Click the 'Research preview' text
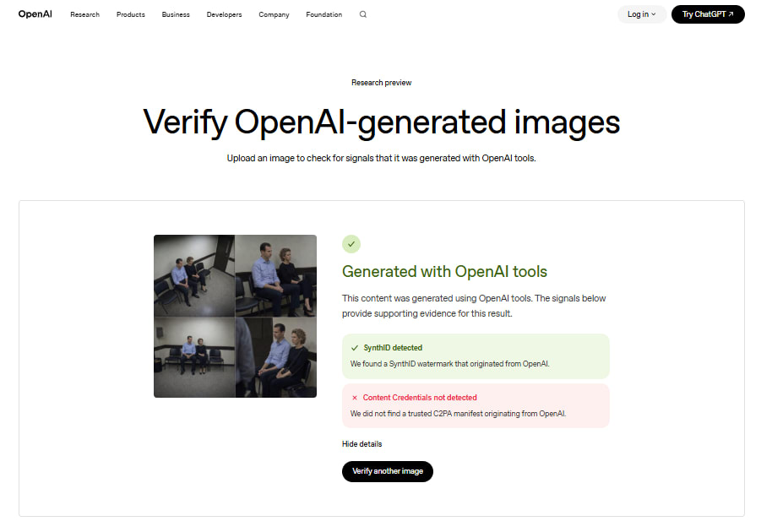 [x=382, y=83]
